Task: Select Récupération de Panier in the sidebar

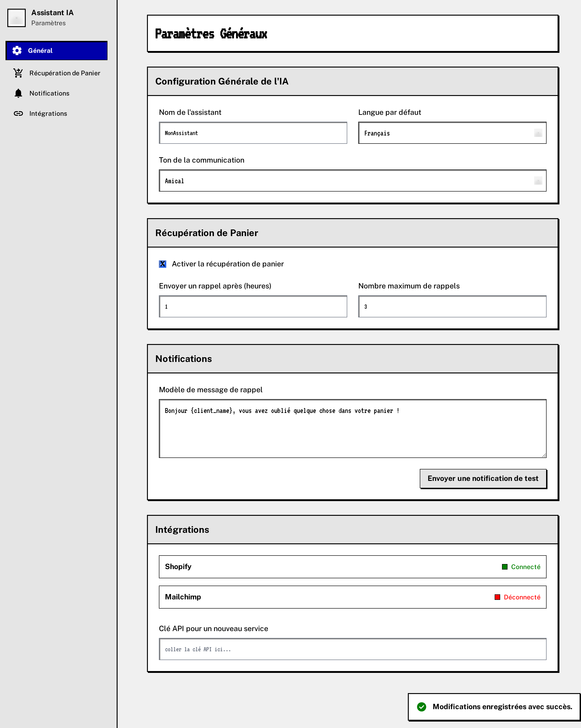Action: (x=65, y=73)
